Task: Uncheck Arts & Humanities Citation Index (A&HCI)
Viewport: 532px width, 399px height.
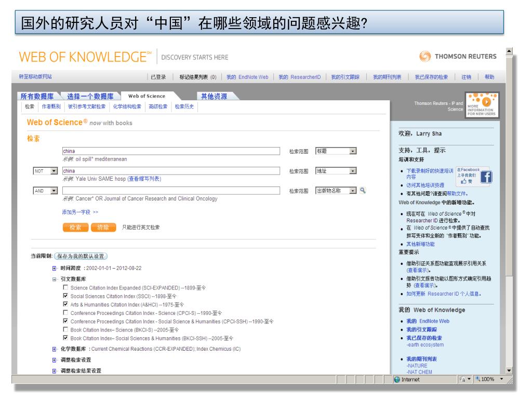Action: (65, 304)
